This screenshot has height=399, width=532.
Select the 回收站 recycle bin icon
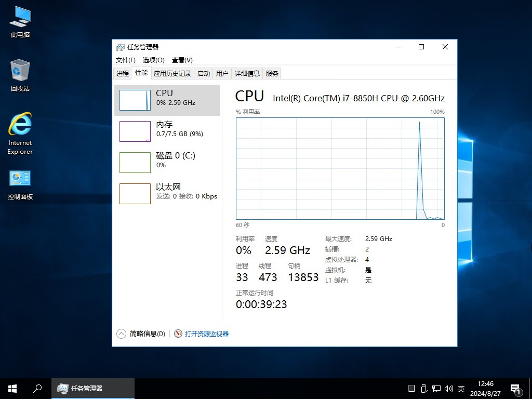20,72
